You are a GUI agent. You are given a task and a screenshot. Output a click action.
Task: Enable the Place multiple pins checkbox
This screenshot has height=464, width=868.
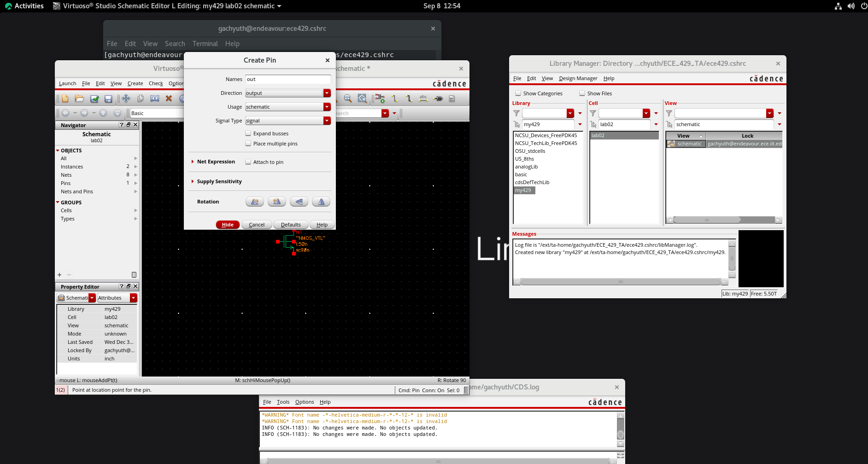248,144
